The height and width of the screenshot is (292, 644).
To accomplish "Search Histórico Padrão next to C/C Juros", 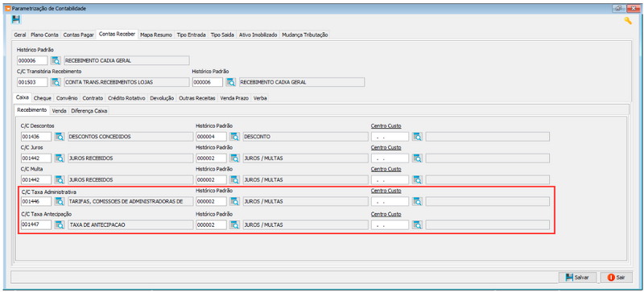I will [234, 158].
